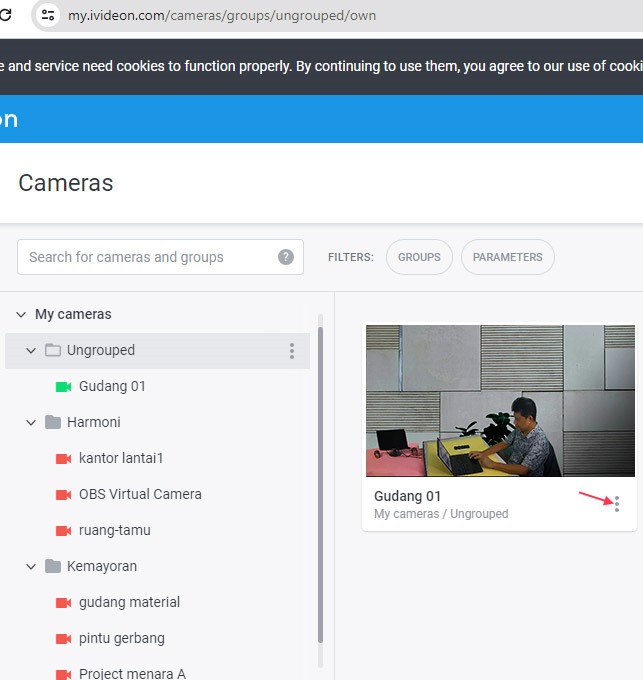Focus the Search for cameras and groups field
Image resolution: width=643 pixels, height=680 pixels.
pyautogui.click(x=160, y=257)
